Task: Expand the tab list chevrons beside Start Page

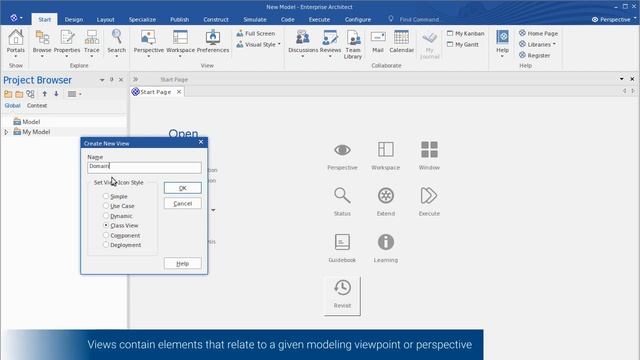Action: click(136, 79)
